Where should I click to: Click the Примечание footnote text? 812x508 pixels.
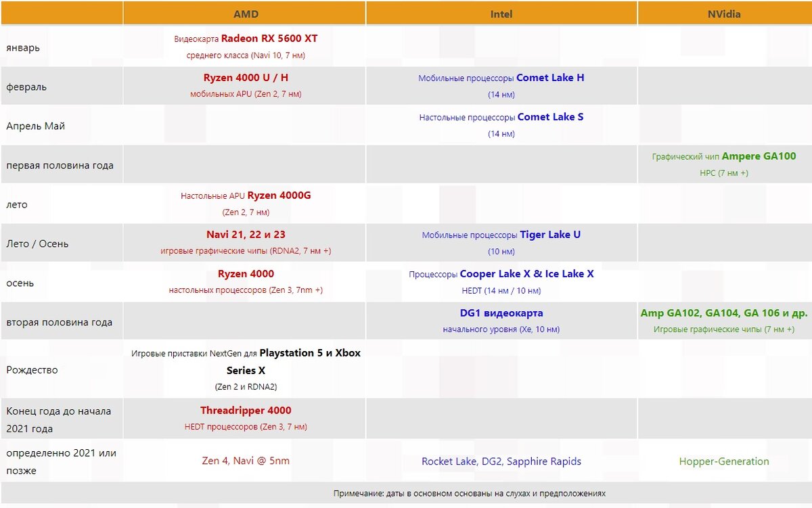pos(470,494)
